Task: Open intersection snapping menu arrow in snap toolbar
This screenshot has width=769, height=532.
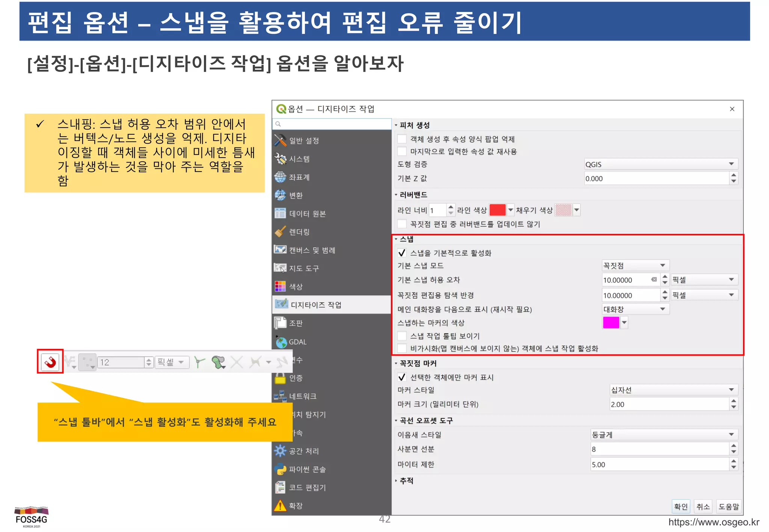Action: point(268,362)
